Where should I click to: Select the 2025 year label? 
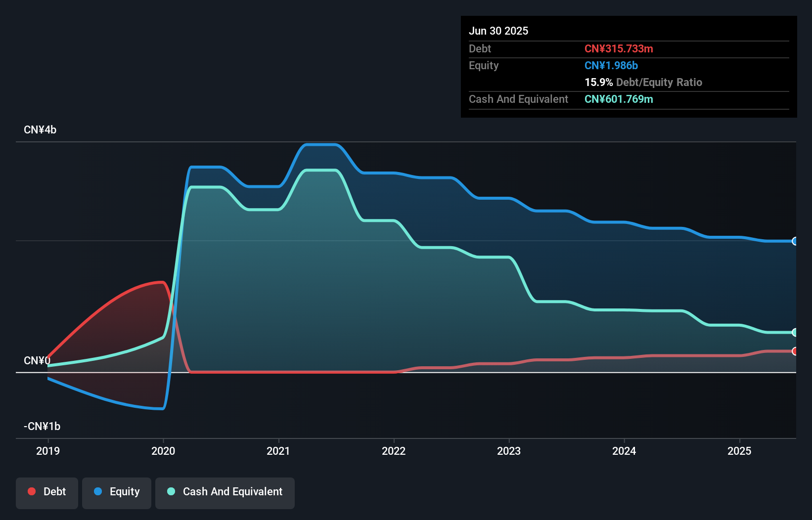pyautogui.click(x=740, y=451)
